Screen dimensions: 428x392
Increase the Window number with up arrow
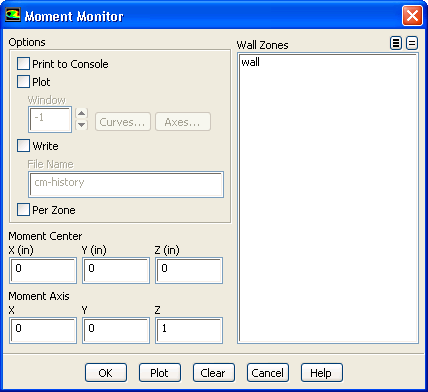[x=82, y=113]
